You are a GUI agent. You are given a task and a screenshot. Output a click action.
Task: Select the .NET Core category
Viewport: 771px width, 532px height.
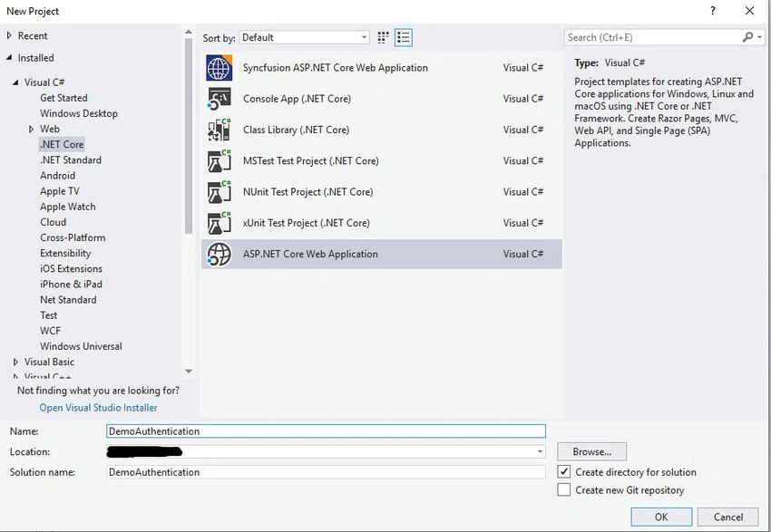(x=62, y=144)
